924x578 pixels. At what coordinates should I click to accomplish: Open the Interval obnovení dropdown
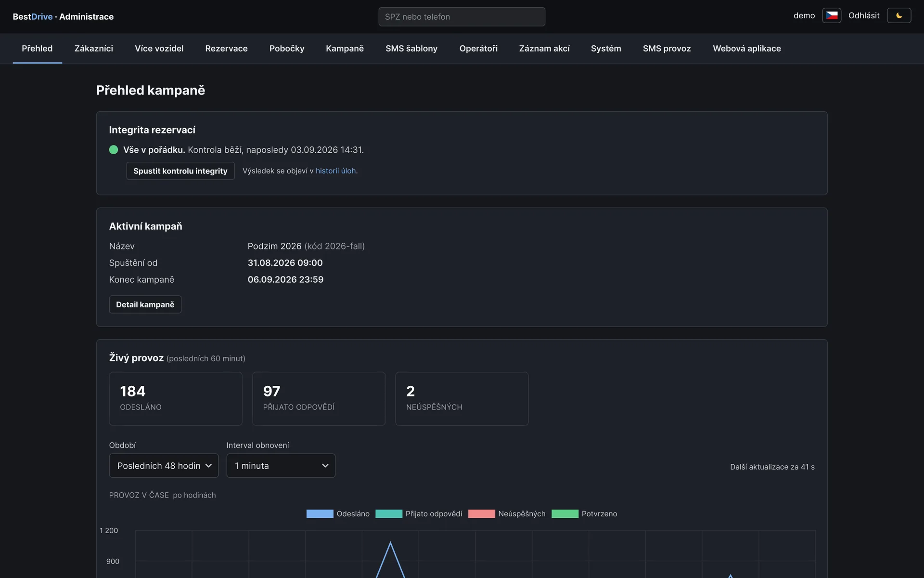[x=281, y=466]
